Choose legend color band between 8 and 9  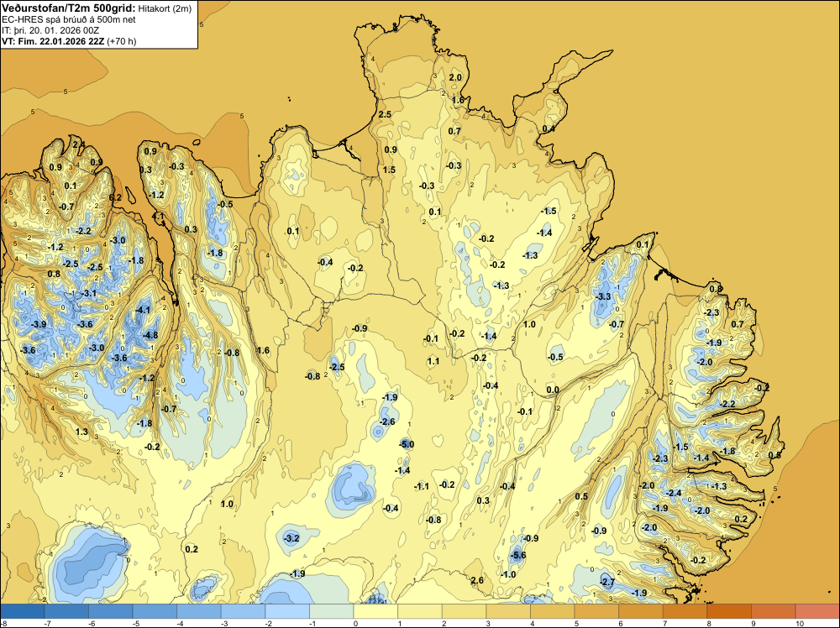point(729,611)
